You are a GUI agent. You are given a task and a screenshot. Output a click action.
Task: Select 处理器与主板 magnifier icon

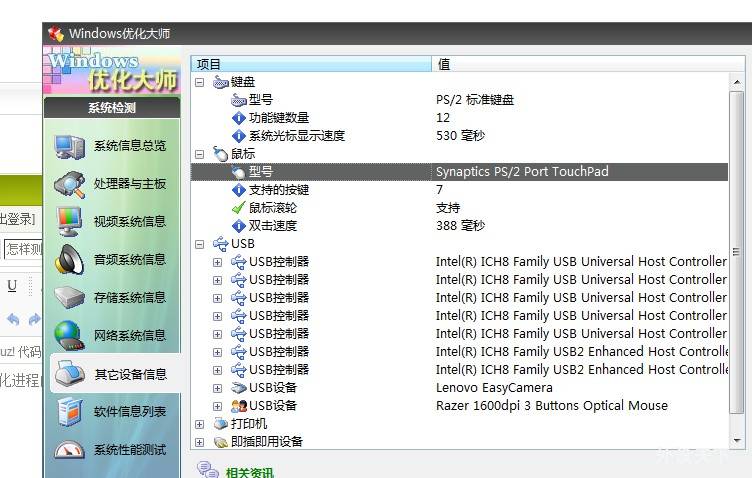(x=69, y=185)
